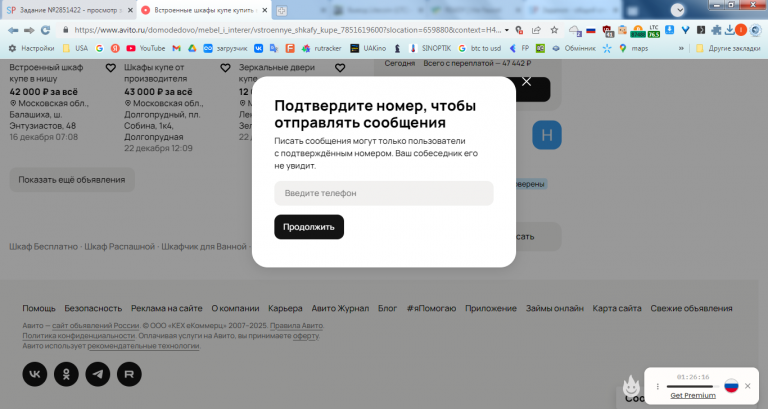Viewport: 768px width, 409px height.
Task: Open the Займы онлайн footer link
Action: pyautogui.click(x=554, y=308)
